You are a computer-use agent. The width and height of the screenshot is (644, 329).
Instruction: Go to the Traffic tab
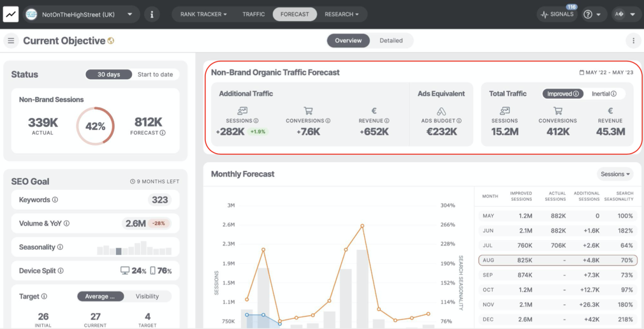click(x=254, y=14)
